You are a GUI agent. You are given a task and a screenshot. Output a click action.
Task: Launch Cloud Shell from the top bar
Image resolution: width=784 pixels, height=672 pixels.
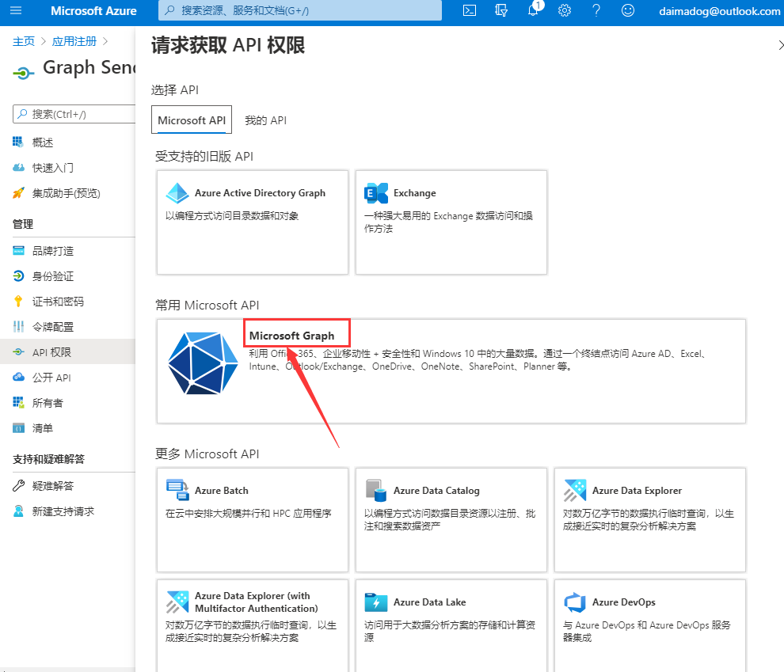coord(470,10)
